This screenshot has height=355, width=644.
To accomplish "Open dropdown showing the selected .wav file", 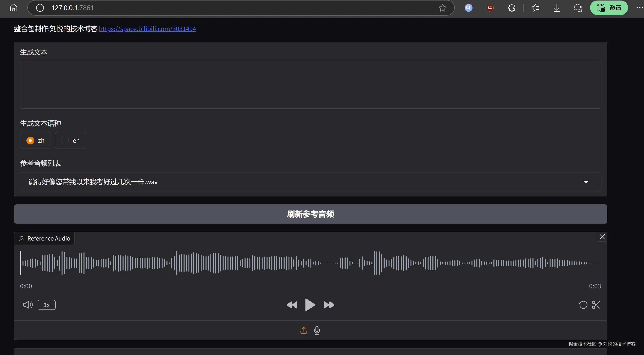I will [300, 182].
